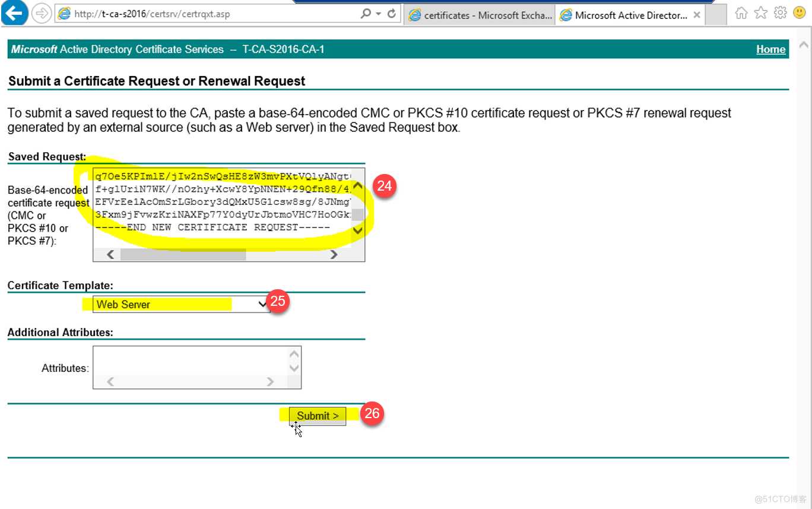Refresh the page using the reload icon
The width and height of the screenshot is (812, 509).
tap(392, 14)
